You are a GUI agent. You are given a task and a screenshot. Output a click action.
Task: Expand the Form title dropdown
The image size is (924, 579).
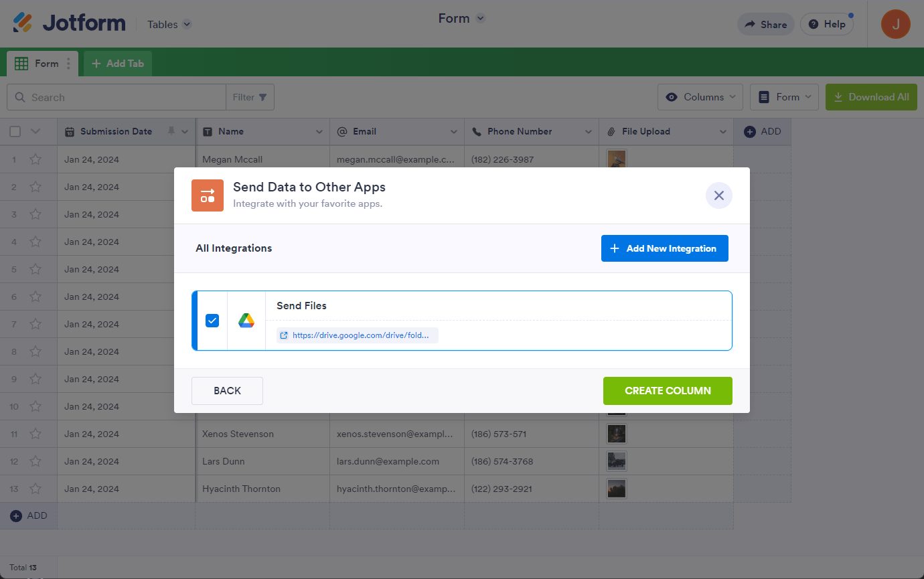pos(480,19)
